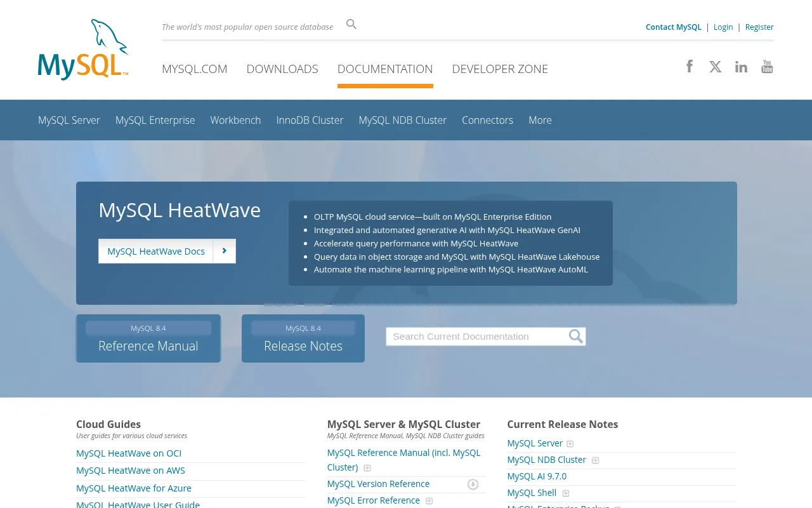Open the MySQL NDB Cluster release notes link
812x508 pixels.
[547, 460]
